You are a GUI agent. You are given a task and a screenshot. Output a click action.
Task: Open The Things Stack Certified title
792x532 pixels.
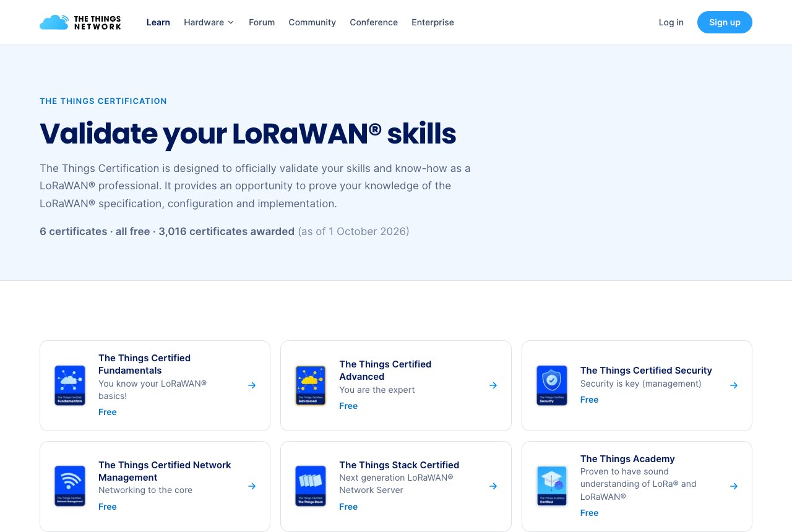click(399, 465)
